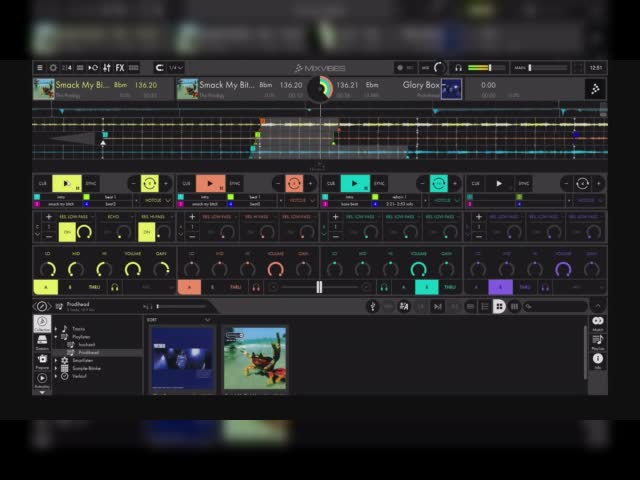Open yellow deck ECHO effect dropdown
Screen dimensions: 640x480
tap(117, 216)
